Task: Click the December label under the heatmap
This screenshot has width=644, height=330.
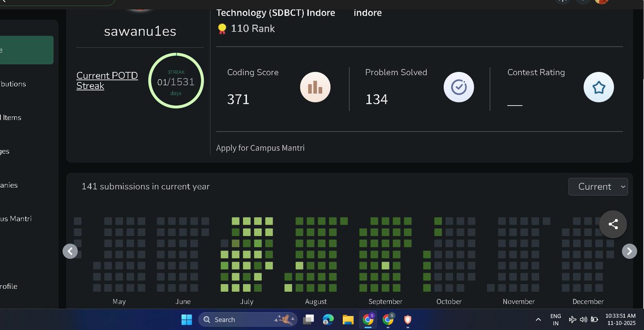Action: point(588,302)
